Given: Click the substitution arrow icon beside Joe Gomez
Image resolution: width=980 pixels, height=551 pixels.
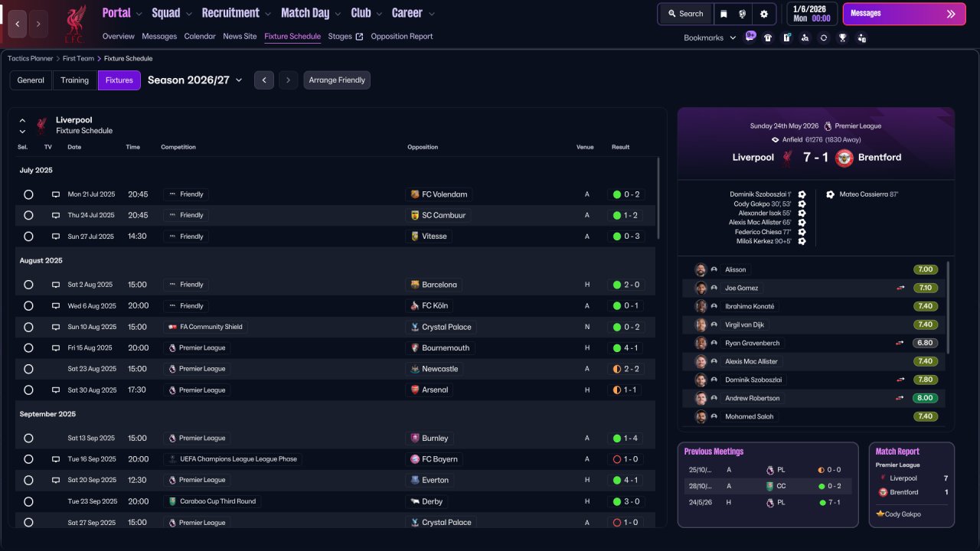Looking at the screenshot, I should pyautogui.click(x=900, y=288).
